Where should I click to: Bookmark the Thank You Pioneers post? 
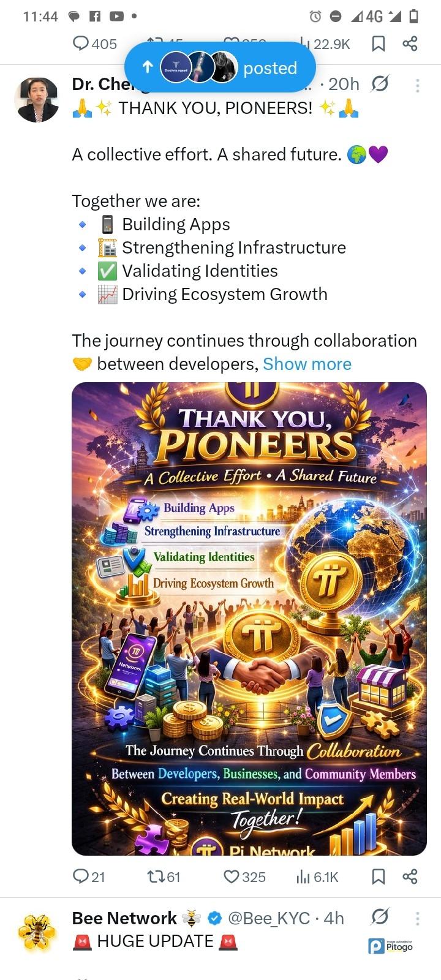(379, 876)
